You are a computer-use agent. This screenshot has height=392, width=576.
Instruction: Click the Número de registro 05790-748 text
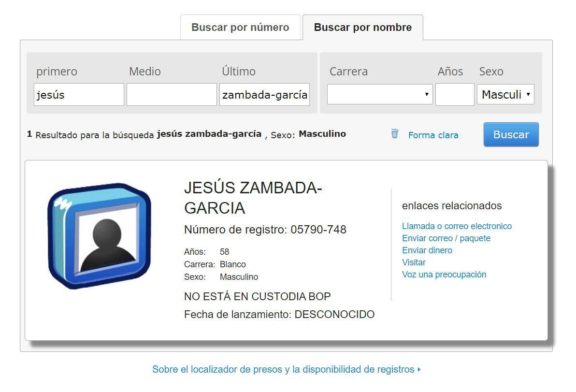(265, 230)
